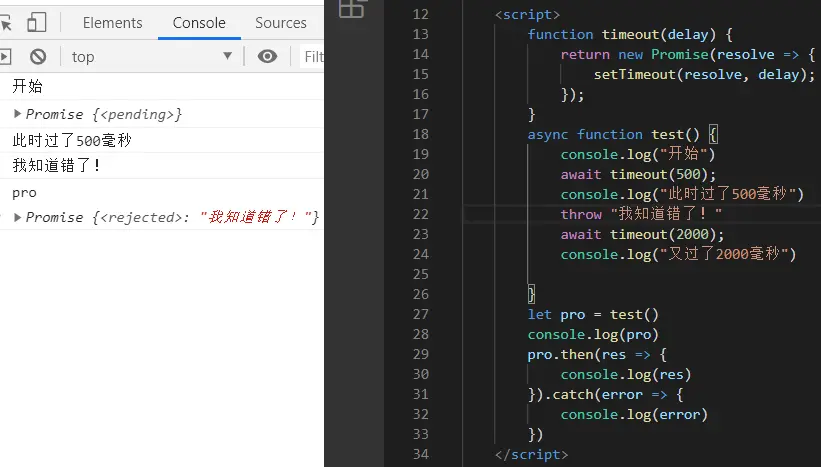
Task: Expand the Promise {<rejected>} entry
Action: (17, 217)
